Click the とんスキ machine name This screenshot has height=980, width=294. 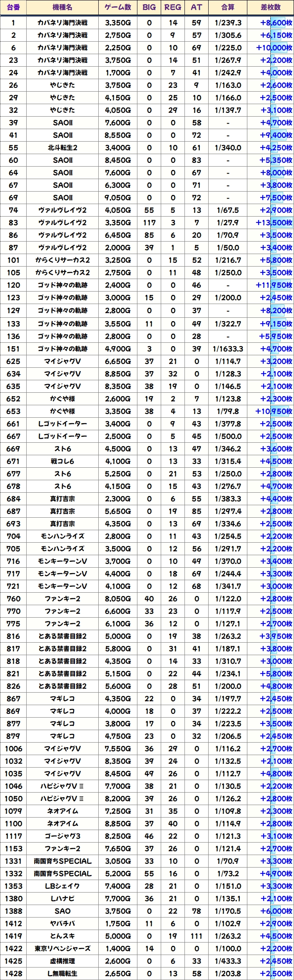(x=62, y=936)
